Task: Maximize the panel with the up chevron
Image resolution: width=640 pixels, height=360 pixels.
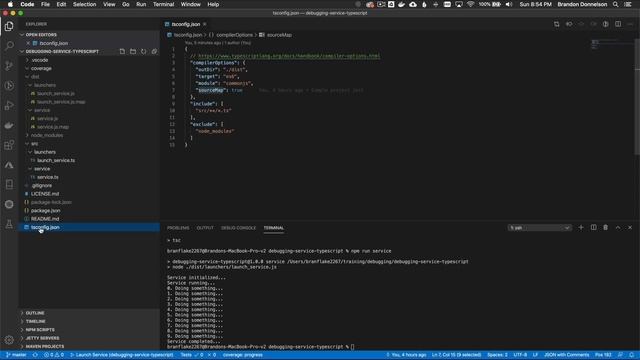Action: 618,227
